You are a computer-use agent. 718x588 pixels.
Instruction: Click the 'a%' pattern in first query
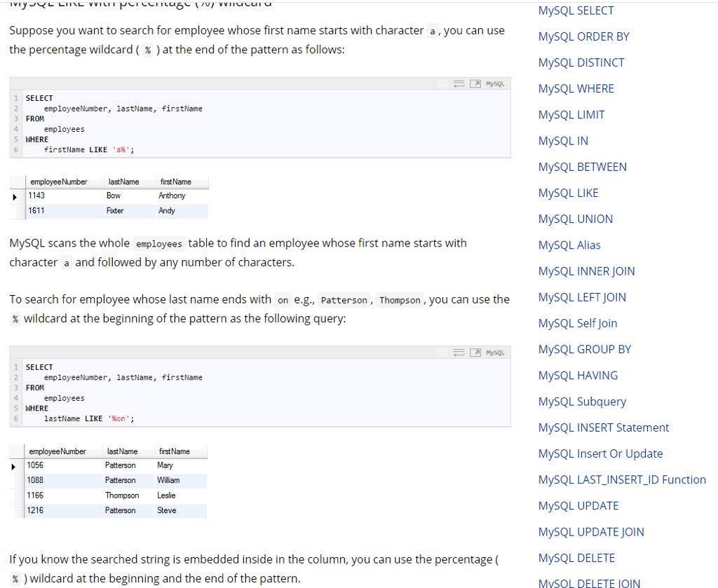121,150
